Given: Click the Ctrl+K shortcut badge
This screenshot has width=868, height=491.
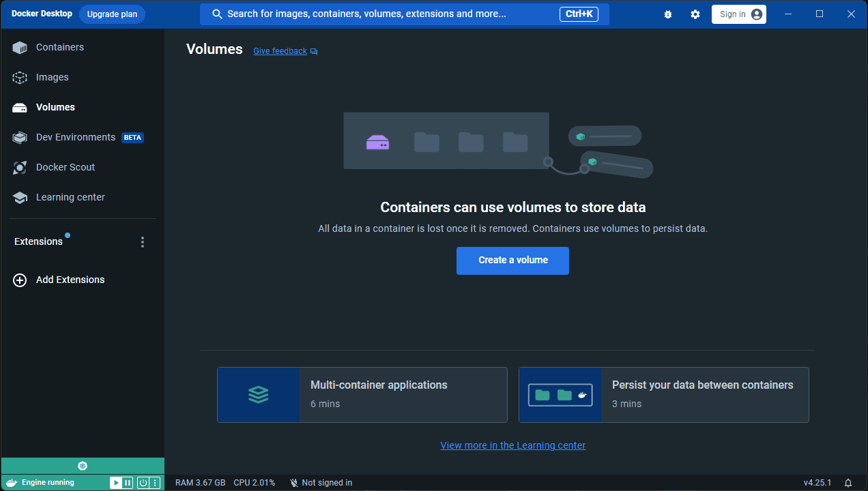Looking at the screenshot, I should tap(579, 14).
